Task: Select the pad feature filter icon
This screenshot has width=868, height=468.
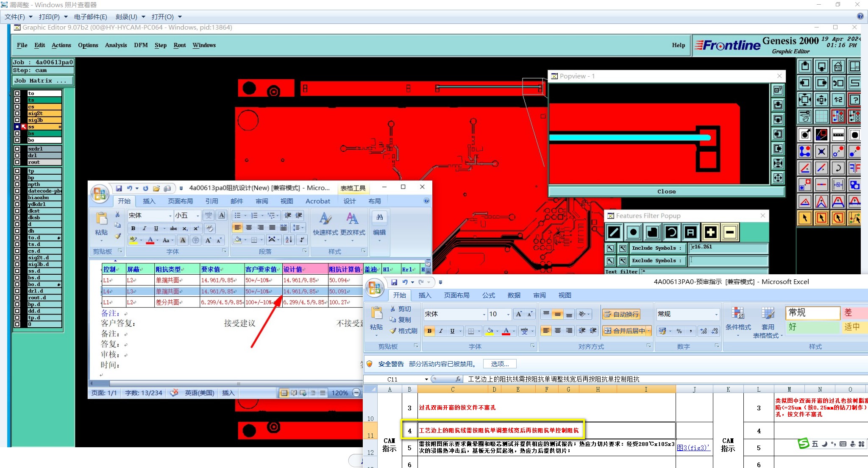Action: click(633, 232)
